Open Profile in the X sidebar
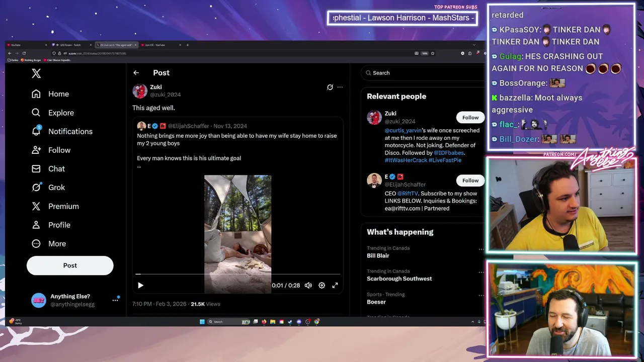Viewport: 644px width, 362px height. point(51,225)
